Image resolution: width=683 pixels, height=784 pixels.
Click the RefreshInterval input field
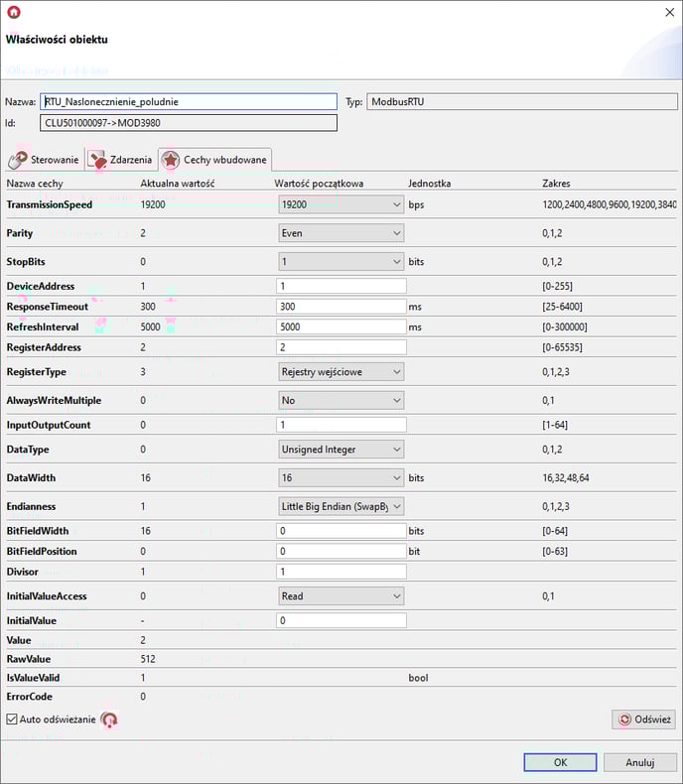pos(341,327)
